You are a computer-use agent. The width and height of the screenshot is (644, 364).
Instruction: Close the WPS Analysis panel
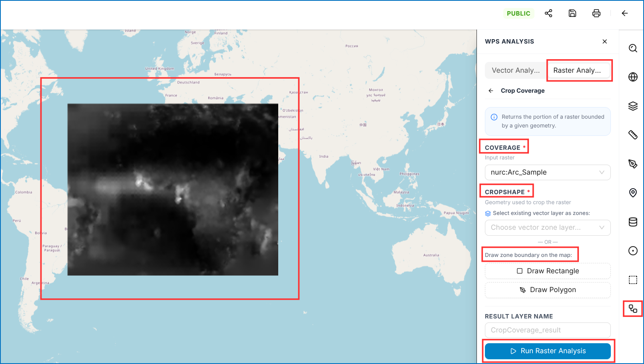point(605,42)
